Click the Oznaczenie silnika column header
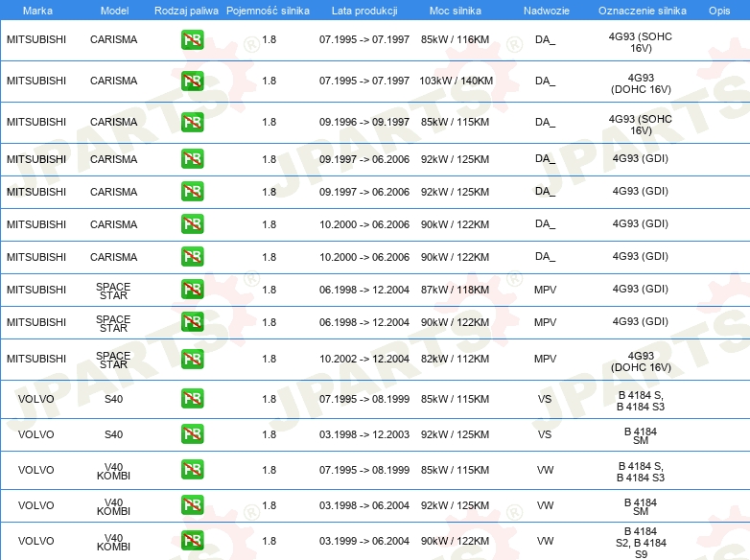 [x=640, y=11]
